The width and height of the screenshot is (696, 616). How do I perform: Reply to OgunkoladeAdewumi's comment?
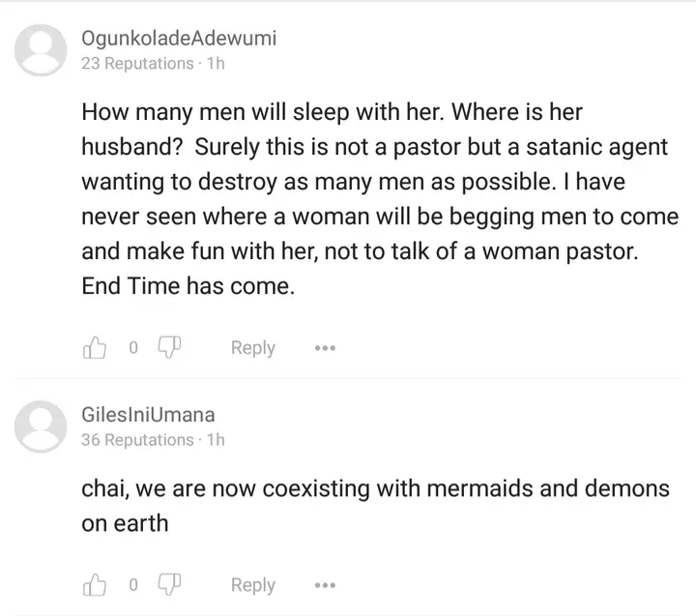tap(253, 348)
